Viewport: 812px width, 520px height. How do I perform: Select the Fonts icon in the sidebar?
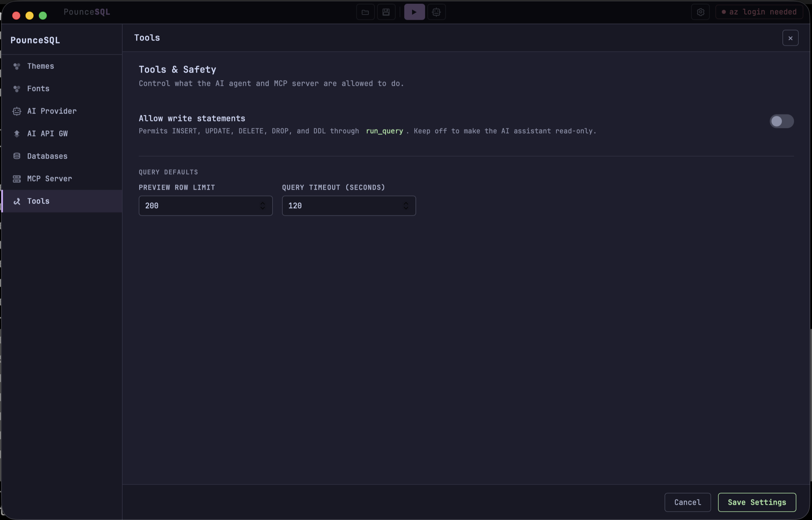17,89
